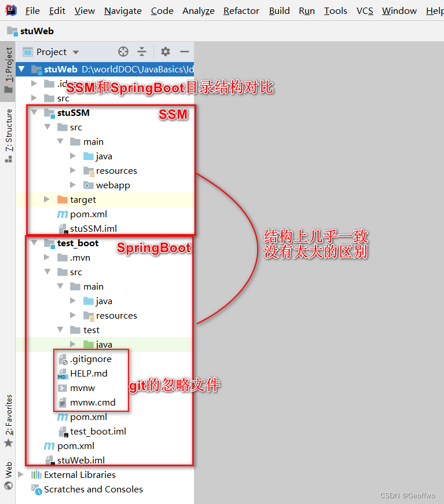Open the Navigate menu
444x504 pixels.
coord(123,11)
